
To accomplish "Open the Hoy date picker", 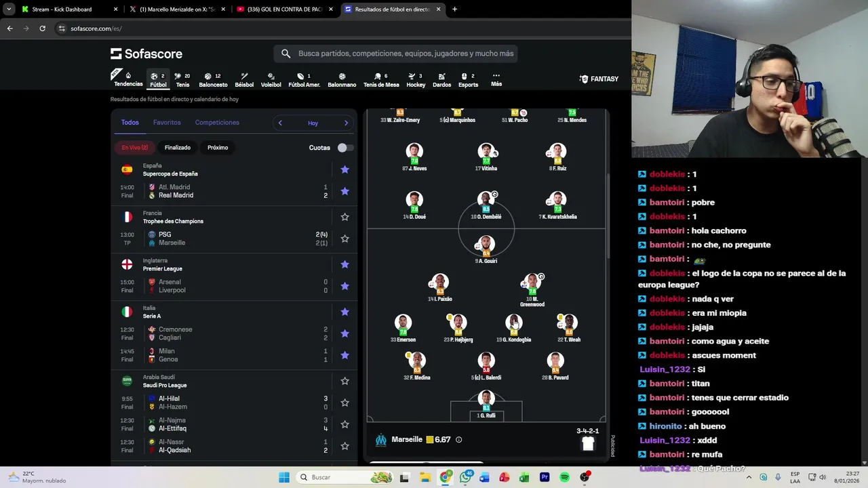I will click(313, 123).
